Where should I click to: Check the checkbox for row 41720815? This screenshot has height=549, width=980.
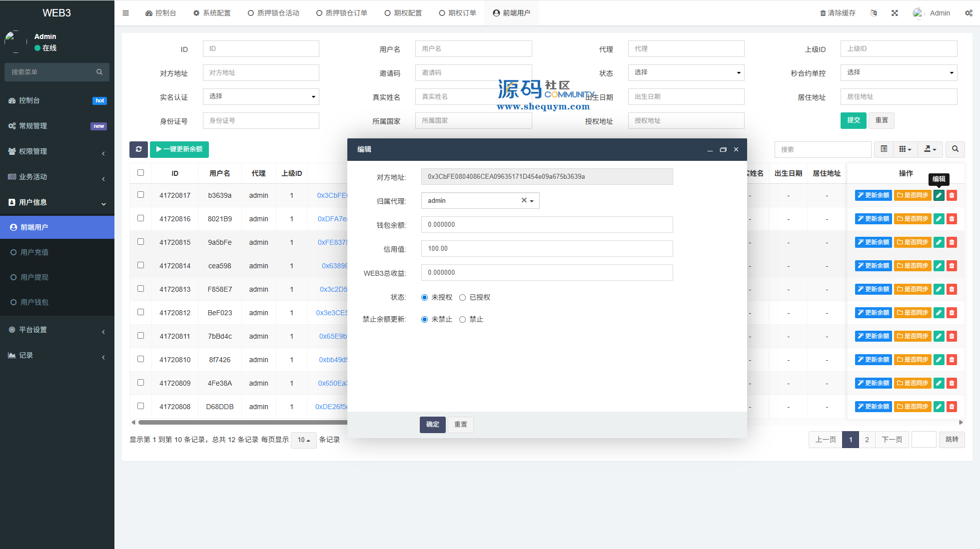pyautogui.click(x=140, y=242)
